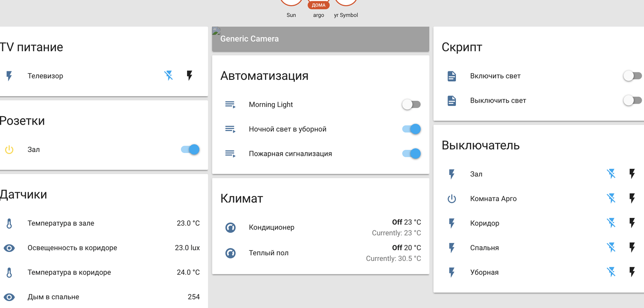Open the Generic Camera feed
Screen dimensions: 644x308
tap(320, 39)
